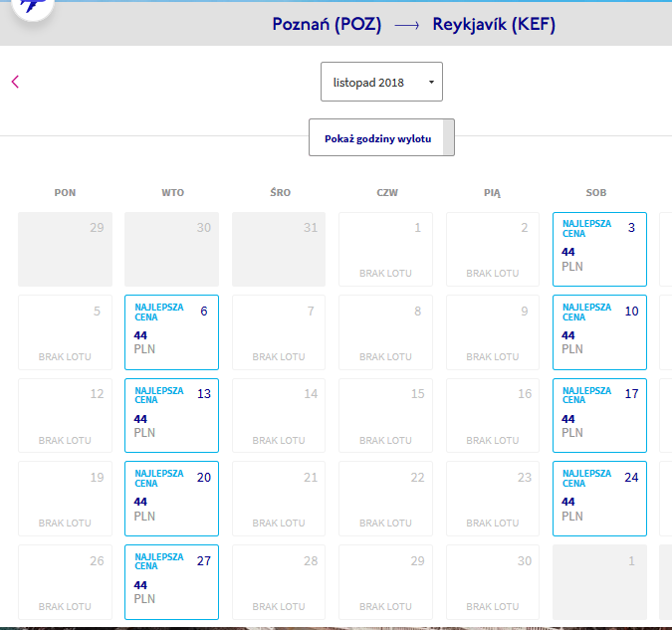
Task: Click the SOB weekday header
Action: [596, 193]
